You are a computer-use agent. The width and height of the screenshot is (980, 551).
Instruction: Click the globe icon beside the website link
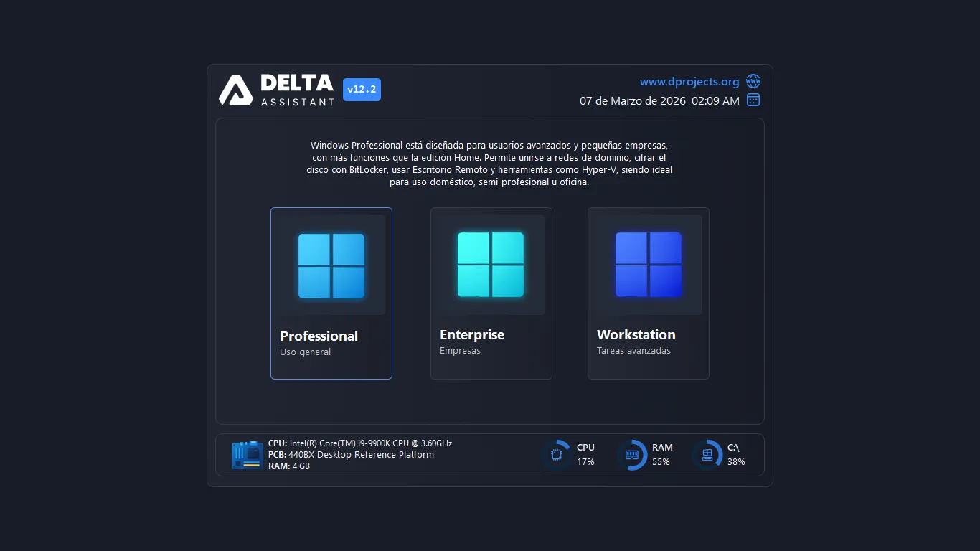[x=753, y=81]
